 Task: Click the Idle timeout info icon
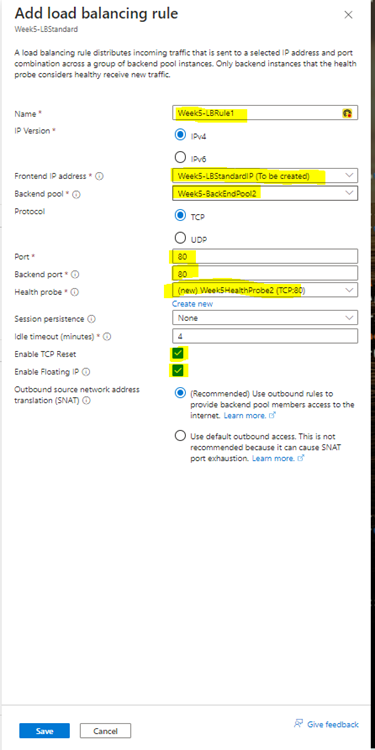[x=107, y=337]
